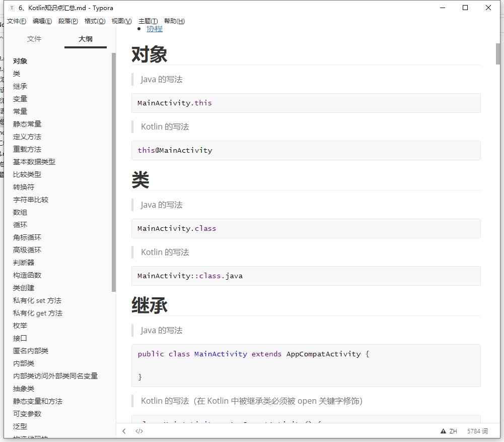
Task: Open the 帮助(H) menu
Action: click(x=174, y=21)
